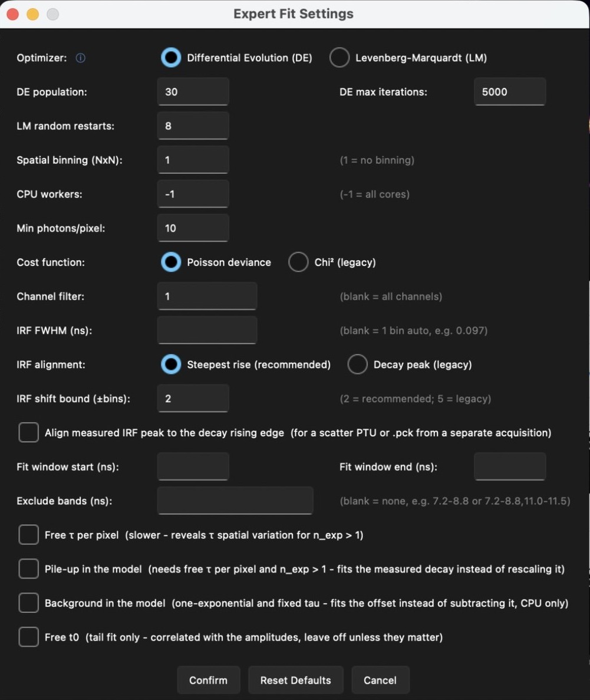Click the '(-1 = all cores)' hint text
This screenshot has height=700, width=590.
click(x=374, y=194)
